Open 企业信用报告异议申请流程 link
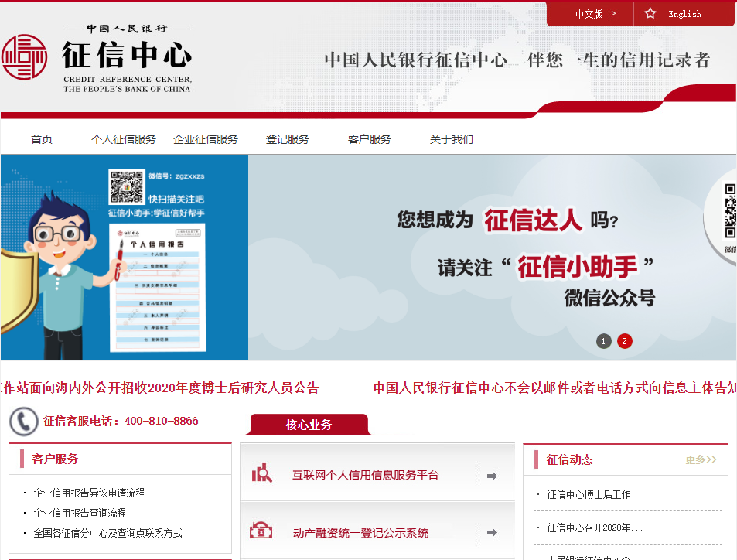This screenshot has width=737, height=560. click(89, 493)
